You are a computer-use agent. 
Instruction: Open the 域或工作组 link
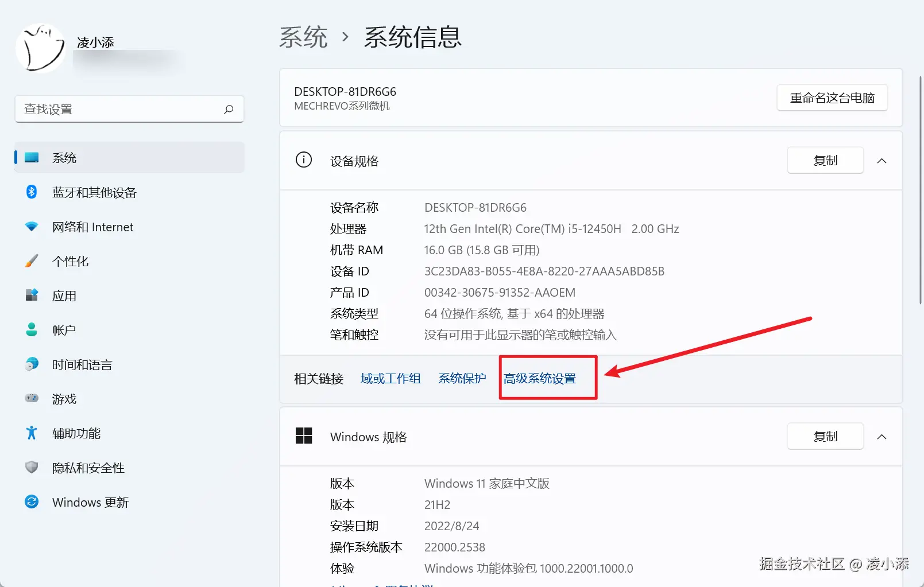pyautogui.click(x=391, y=379)
